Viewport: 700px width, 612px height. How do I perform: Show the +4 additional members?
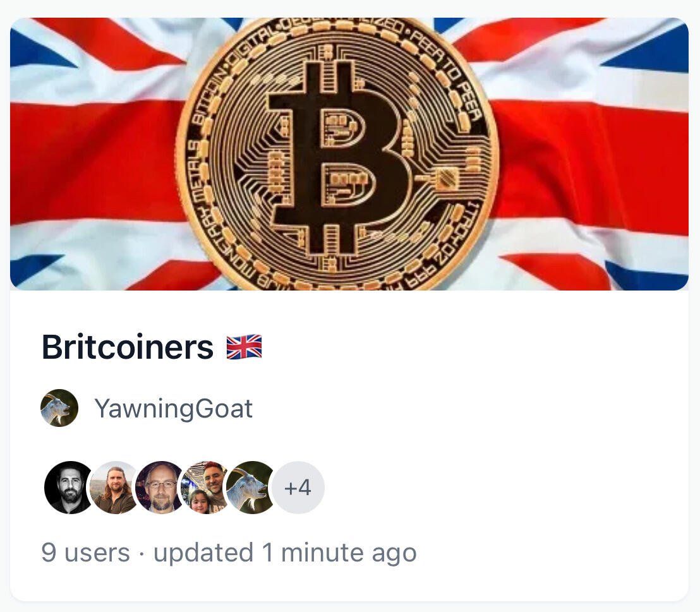tap(298, 488)
